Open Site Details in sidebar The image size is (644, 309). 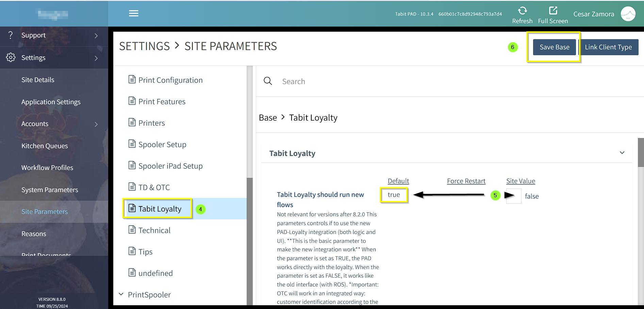38,80
